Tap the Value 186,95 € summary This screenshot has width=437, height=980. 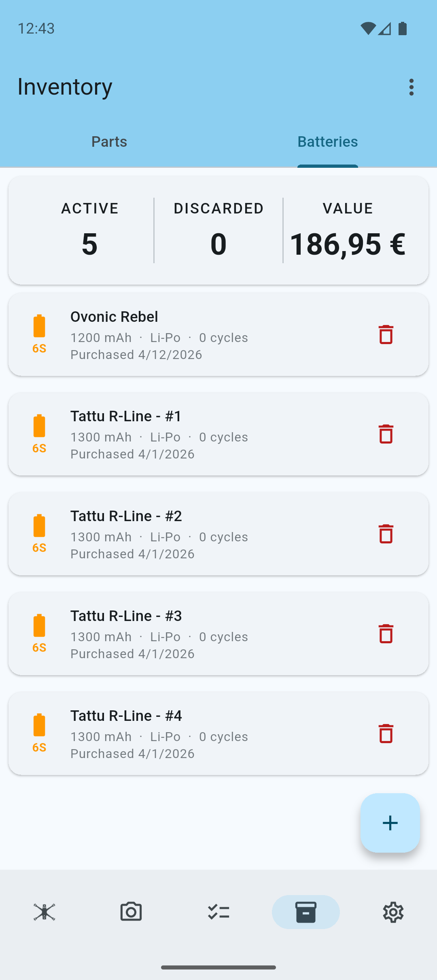coord(348,230)
